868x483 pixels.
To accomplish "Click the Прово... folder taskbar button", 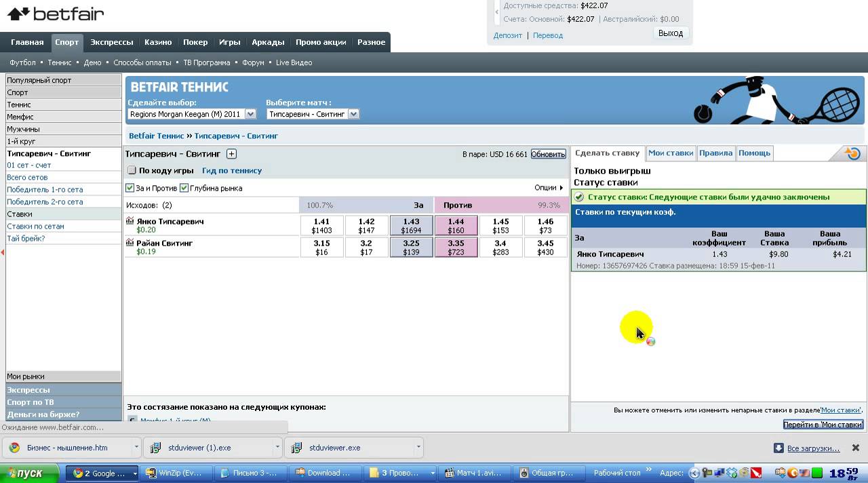I will point(400,473).
